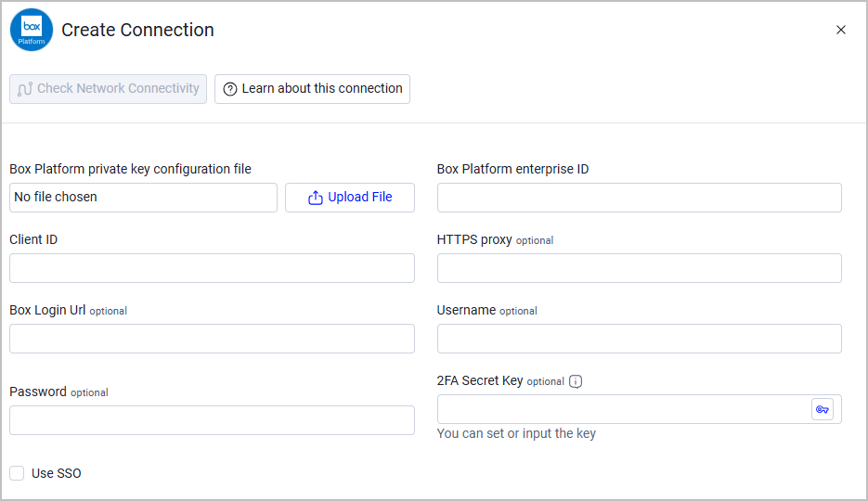868x501 pixels.
Task: Enable the Use SSO checkbox
Action: pos(17,473)
